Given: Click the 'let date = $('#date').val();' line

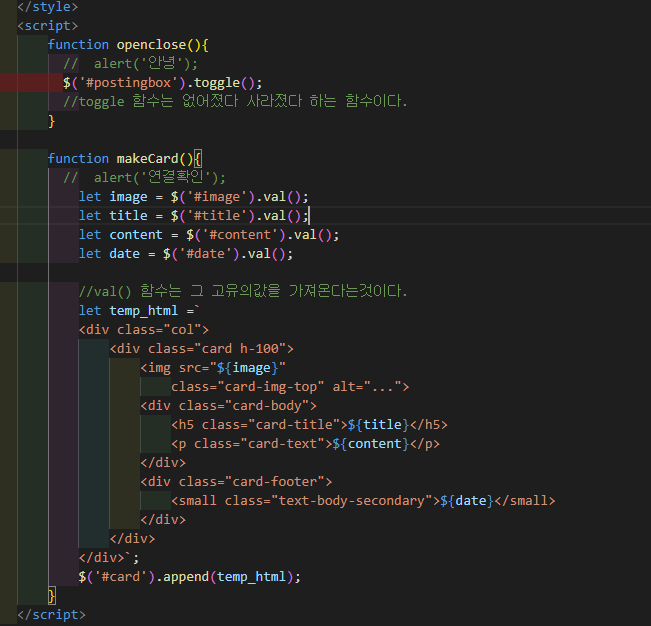Looking at the screenshot, I should 186,254.
